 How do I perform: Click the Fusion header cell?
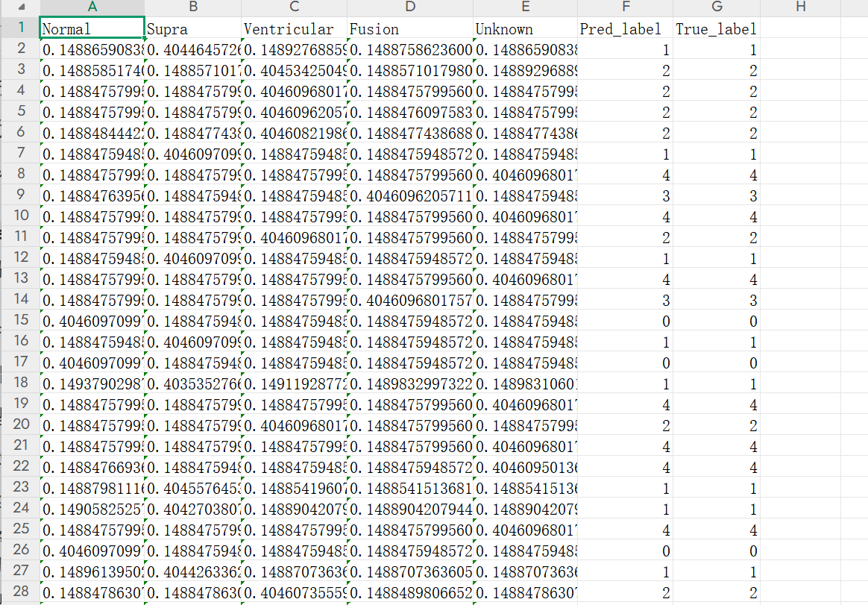pos(410,28)
